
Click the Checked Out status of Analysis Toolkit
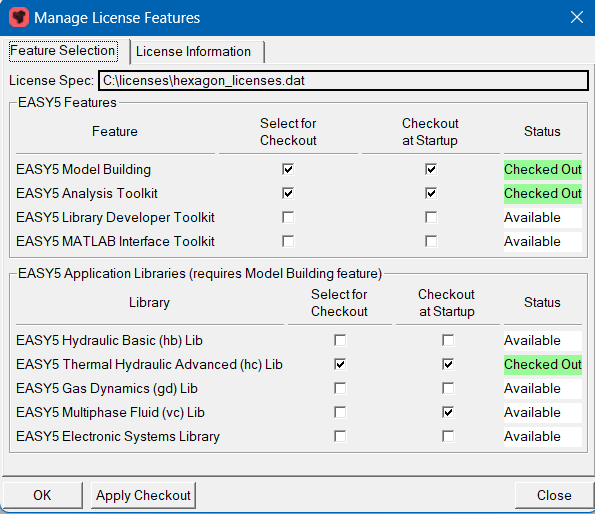pos(543,193)
